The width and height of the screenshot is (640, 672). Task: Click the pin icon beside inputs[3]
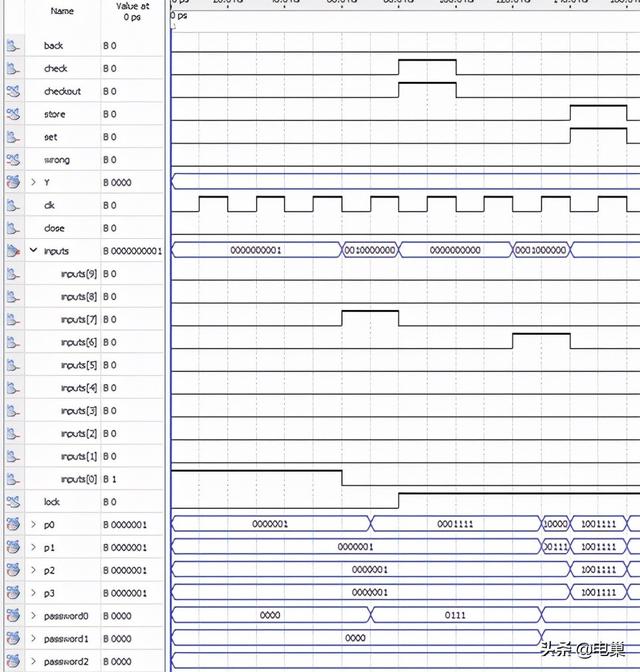[x=13, y=411]
